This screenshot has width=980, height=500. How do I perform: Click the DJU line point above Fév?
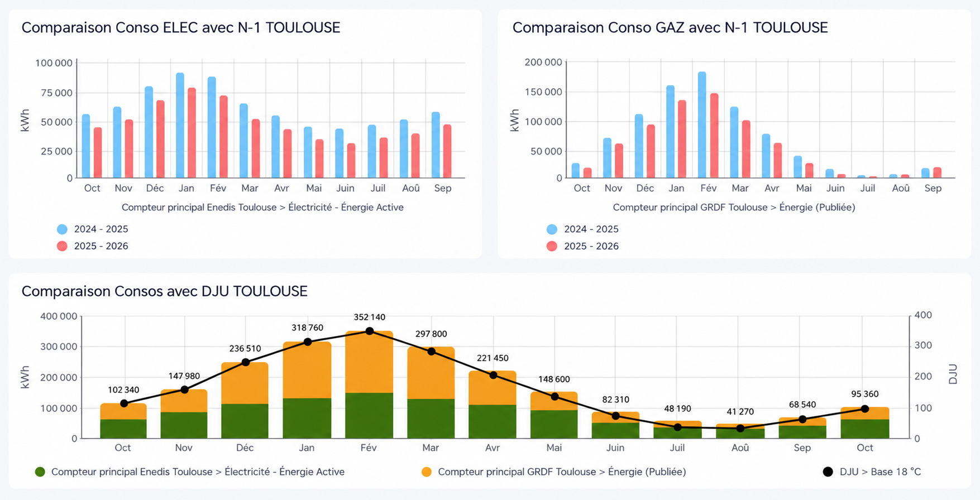369,331
